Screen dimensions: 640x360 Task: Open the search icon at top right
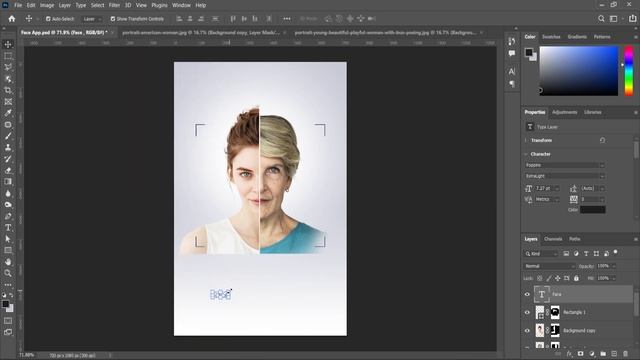click(601, 19)
